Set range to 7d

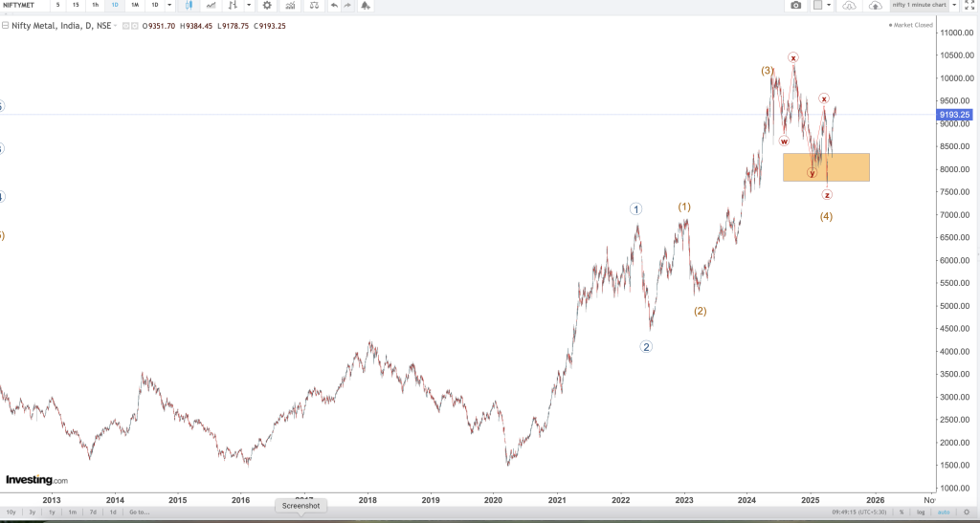point(93,512)
